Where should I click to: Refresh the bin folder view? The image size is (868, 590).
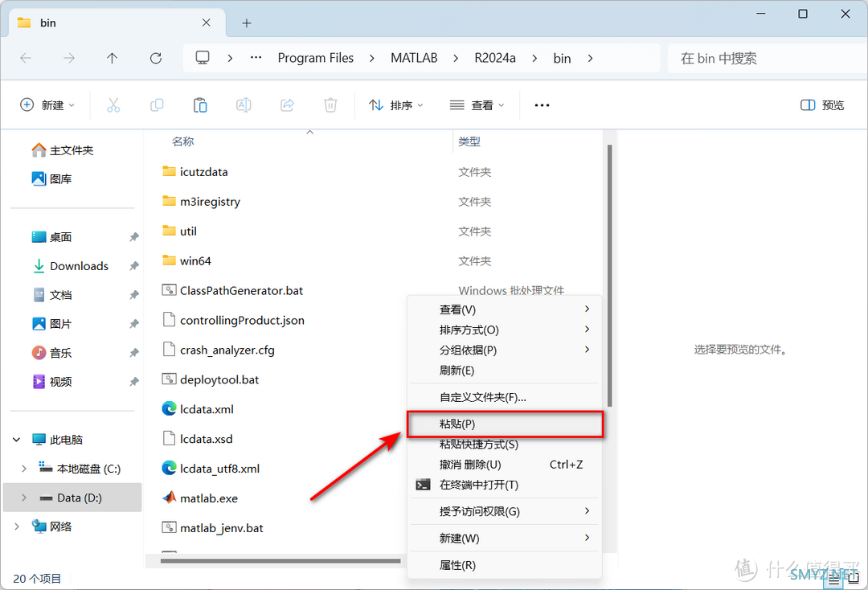tap(156, 58)
